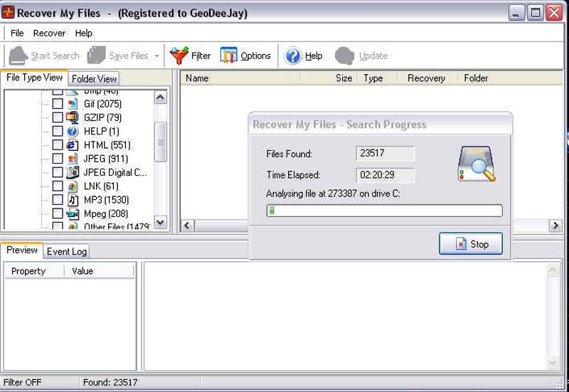Click the Time Elapsed value field
Screen dimensions: 569x392
click(x=385, y=175)
